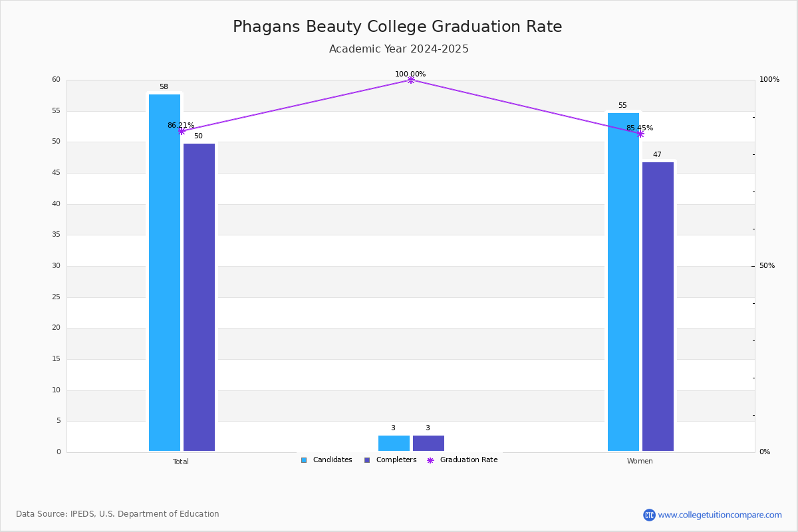Select the Women completers bar labeled 47
Screen dimensions: 798x532
[658, 307]
